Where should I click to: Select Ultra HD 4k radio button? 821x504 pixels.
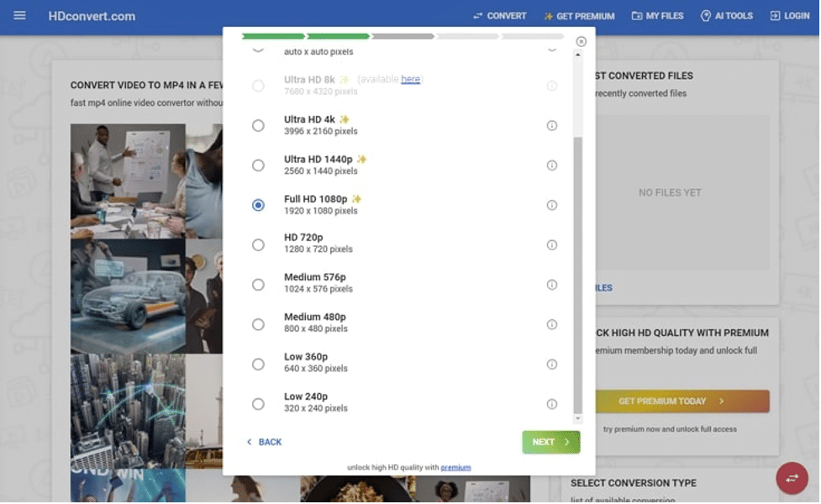[x=258, y=125]
